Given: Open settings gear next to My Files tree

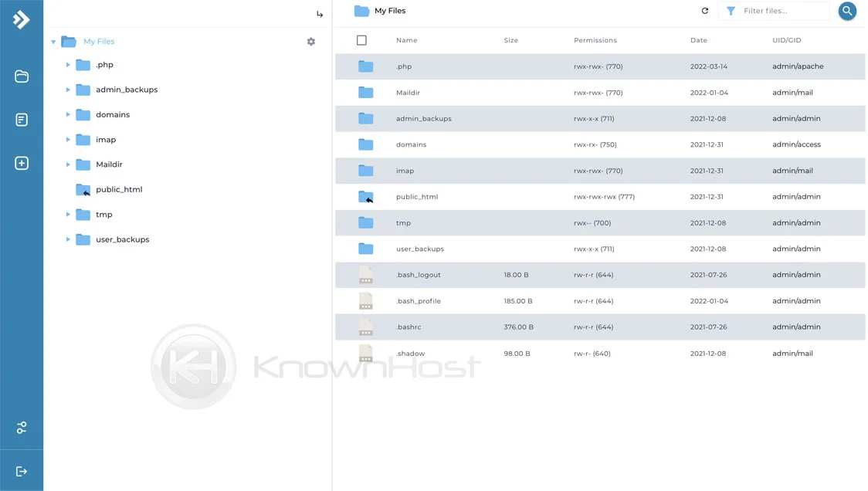Looking at the screenshot, I should pyautogui.click(x=310, y=41).
